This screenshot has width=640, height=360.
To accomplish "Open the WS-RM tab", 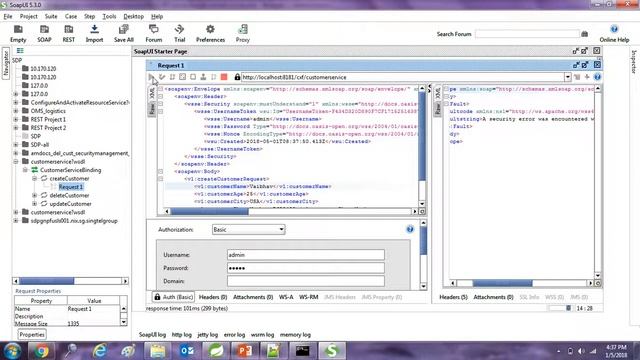I will click(x=308, y=297).
